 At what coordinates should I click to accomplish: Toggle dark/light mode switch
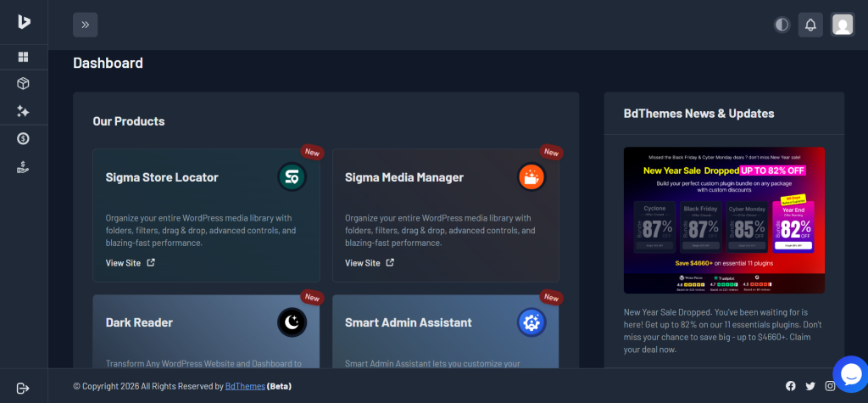point(782,25)
